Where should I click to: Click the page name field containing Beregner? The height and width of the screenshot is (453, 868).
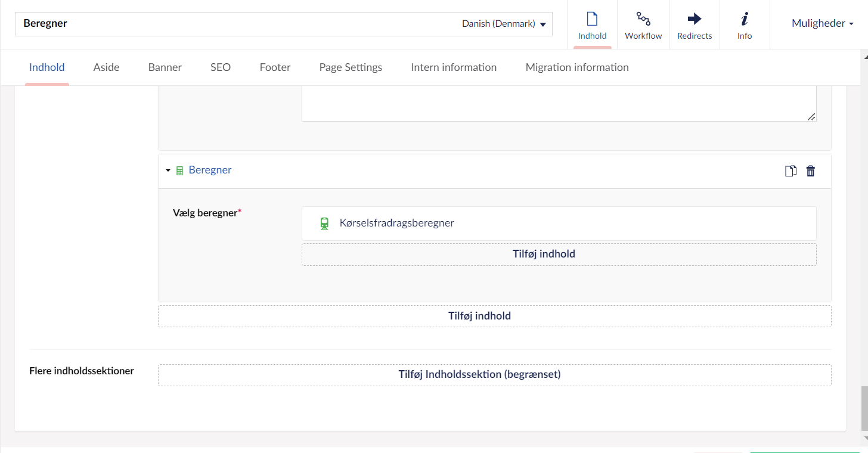[x=238, y=24]
